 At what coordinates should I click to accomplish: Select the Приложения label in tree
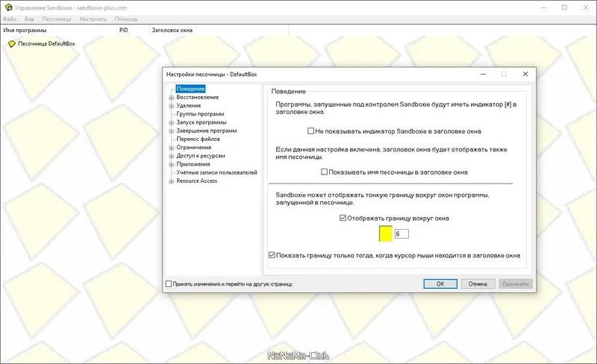(193, 164)
